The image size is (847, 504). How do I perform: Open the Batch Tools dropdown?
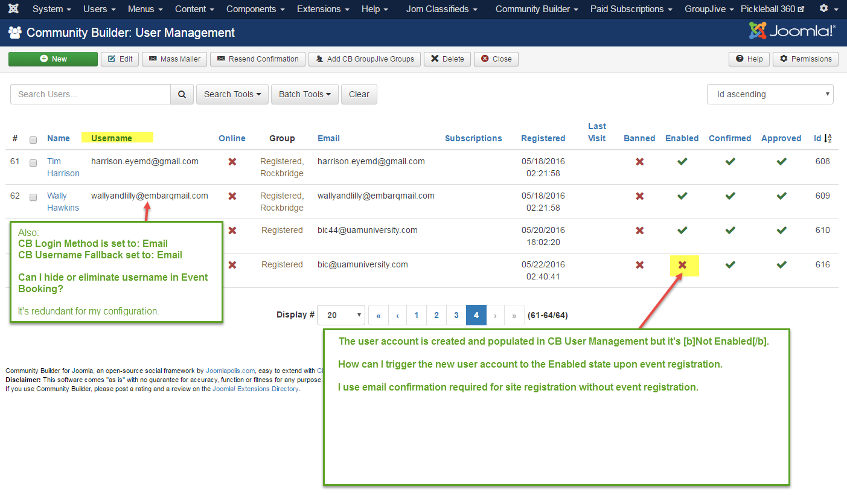(x=304, y=94)
